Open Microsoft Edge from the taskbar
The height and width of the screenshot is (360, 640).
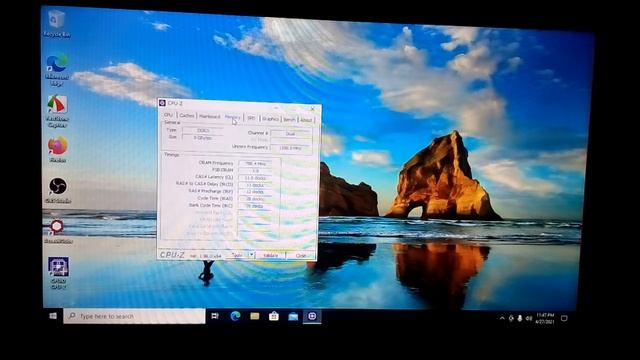235,316
